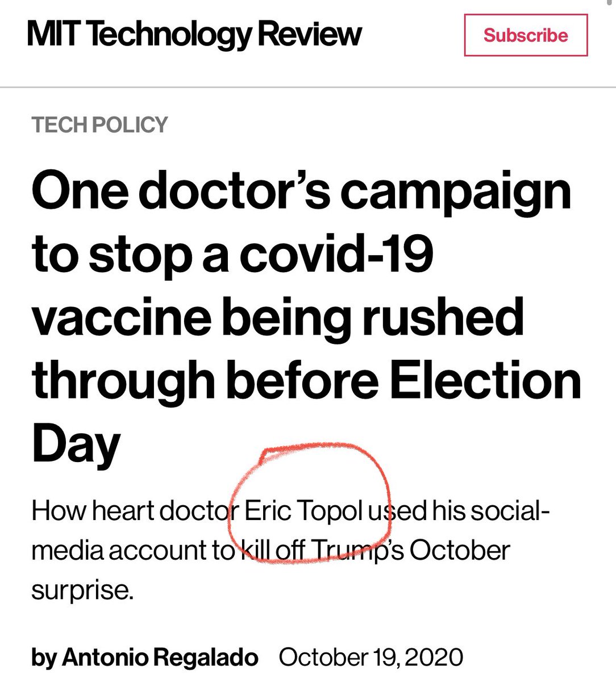Click "vaccine being rushed" headline line
Viewport: 616px width, 682px height.
click(x=278, y=319)
